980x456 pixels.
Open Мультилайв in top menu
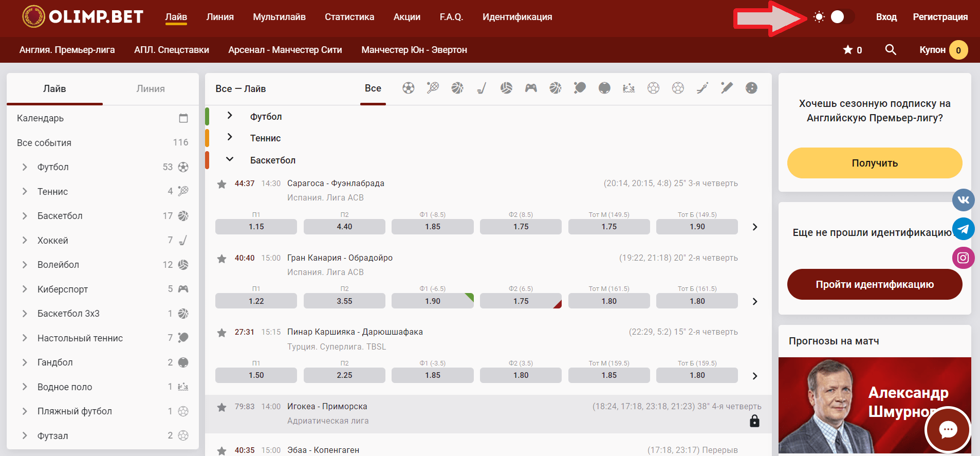(279, 17)
